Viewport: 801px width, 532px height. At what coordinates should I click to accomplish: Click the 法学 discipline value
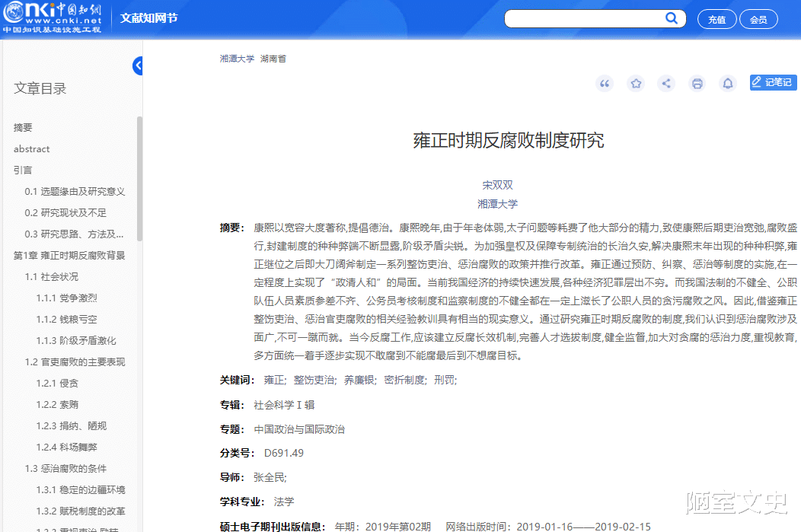[284, 502]
